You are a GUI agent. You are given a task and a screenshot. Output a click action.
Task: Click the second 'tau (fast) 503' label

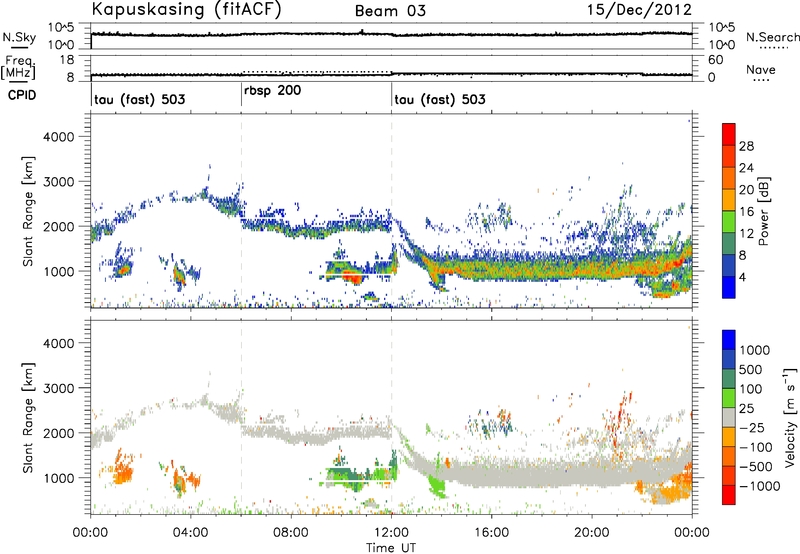tap(440, 99)
